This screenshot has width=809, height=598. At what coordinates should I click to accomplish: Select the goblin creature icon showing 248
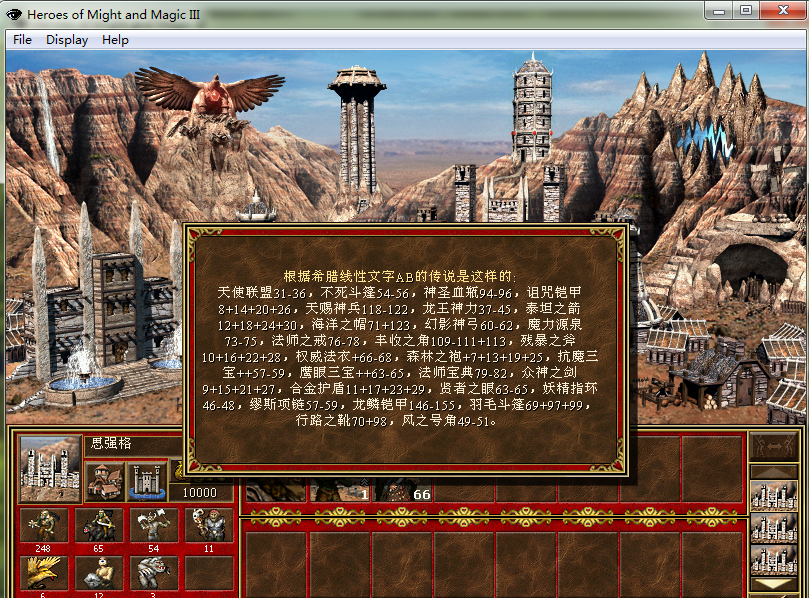tap(44, 525)
